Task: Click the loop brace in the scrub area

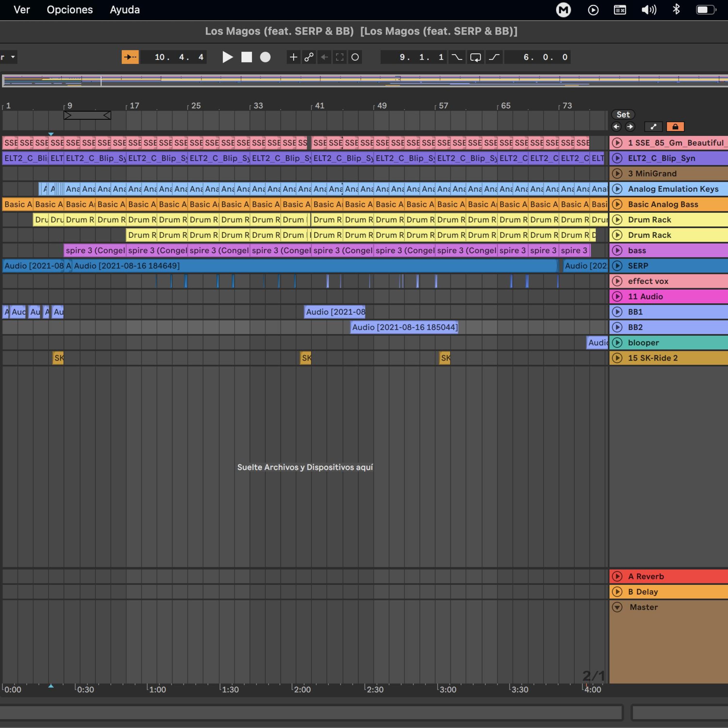Action: click(87, 115)
